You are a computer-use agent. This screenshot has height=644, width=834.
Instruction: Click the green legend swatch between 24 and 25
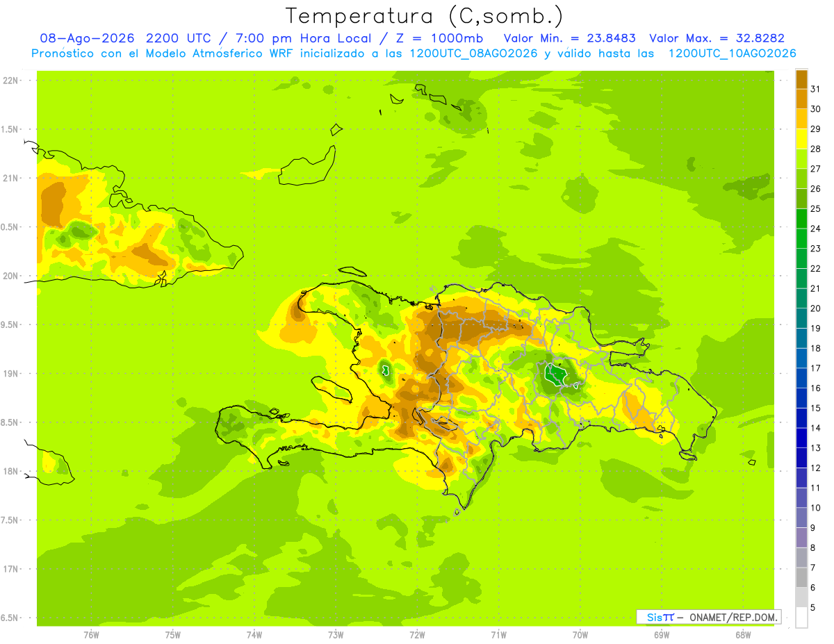click(801, 218)
